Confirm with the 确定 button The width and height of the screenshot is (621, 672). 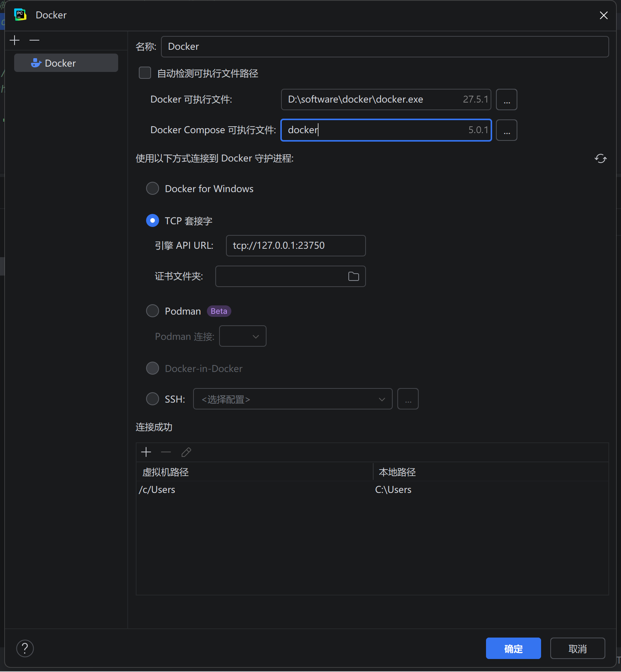click(x=513, y=648)
